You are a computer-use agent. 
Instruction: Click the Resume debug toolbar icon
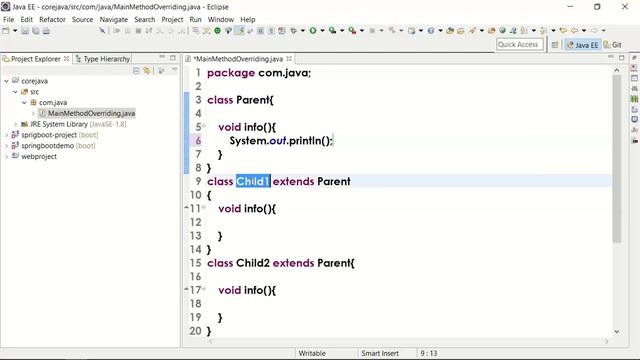click(117, 31)
